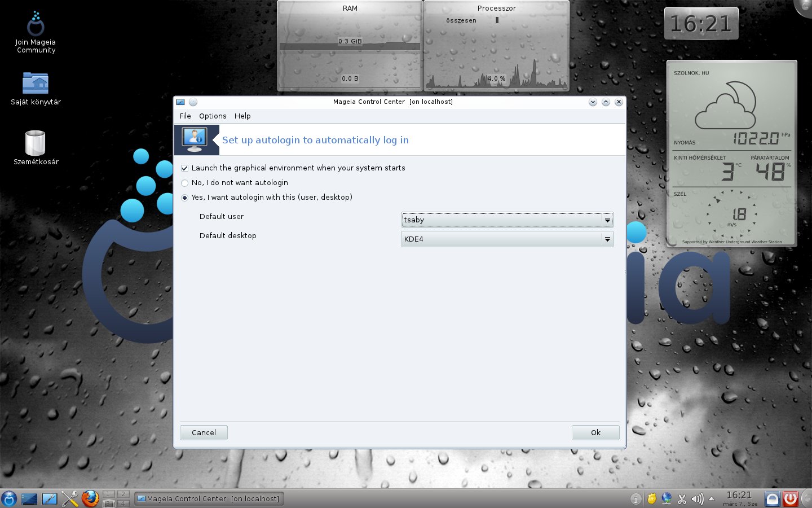Switch to virtual desktop 4 in the pager
Viewport: 812px width, 508px height.
(123, 503)
